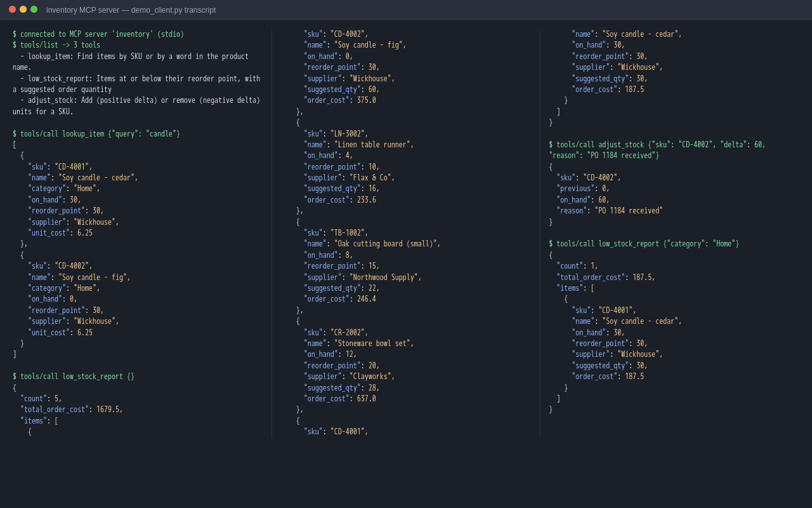Screen dimensions: 812x508
Task: Click the '"on_hand": 4' line
Action: 329,156
